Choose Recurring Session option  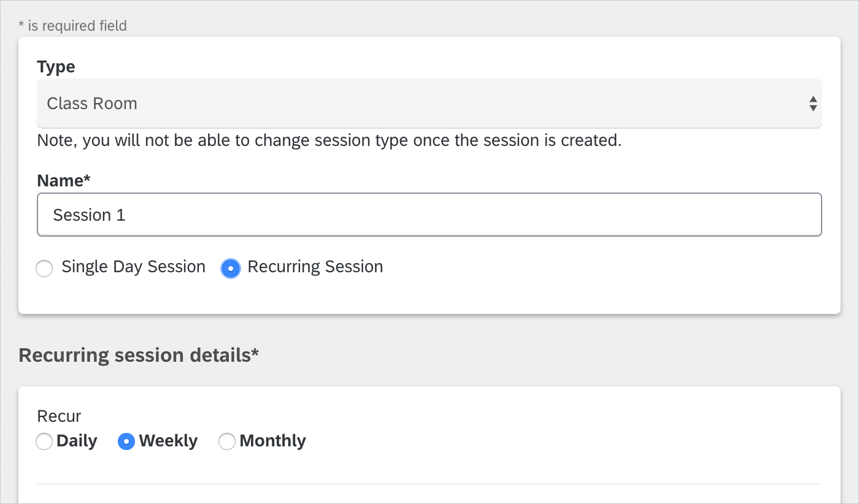(231, 268)
